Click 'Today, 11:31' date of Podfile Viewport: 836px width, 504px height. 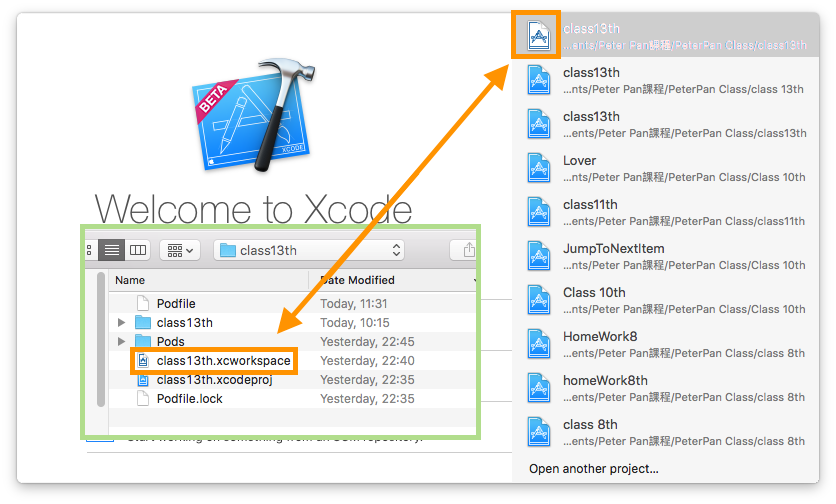coord(353,303)
